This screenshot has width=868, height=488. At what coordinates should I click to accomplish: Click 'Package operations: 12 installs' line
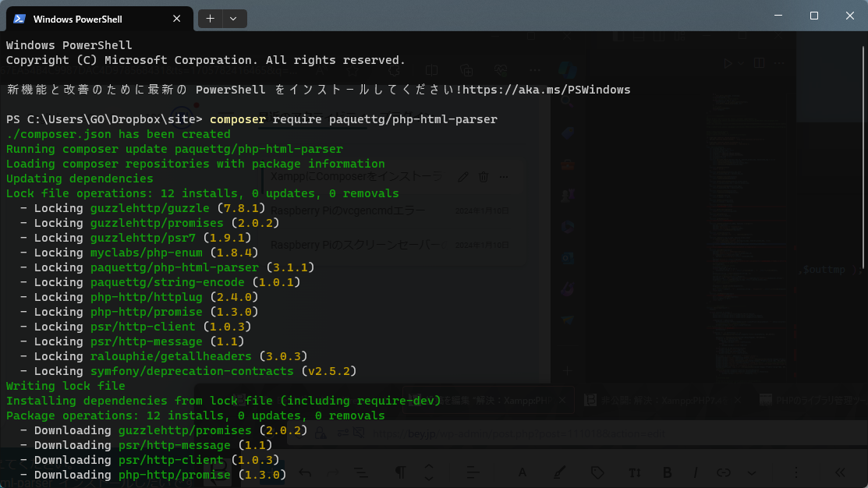coord(196,416)
